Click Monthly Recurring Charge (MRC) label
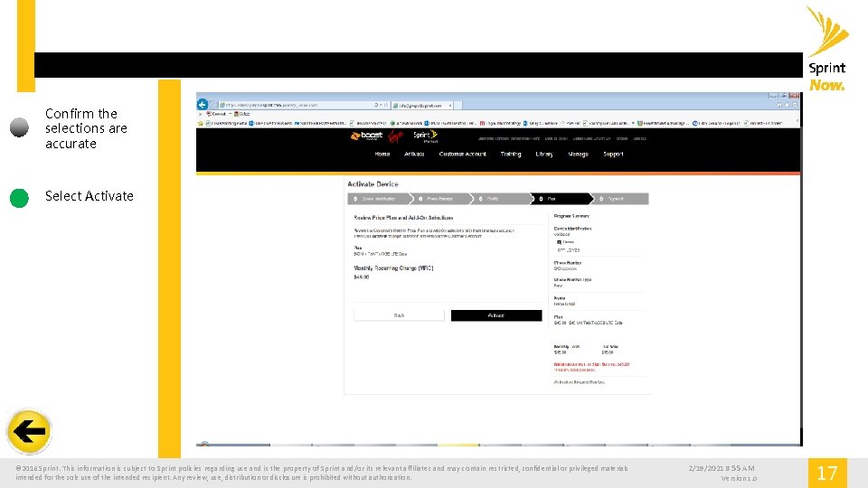 [393, 268]
